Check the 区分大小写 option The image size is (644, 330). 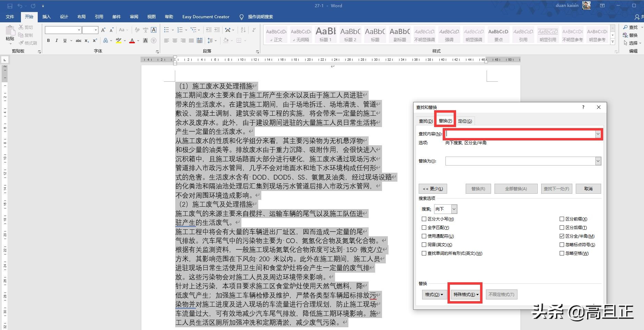(424, 219)
